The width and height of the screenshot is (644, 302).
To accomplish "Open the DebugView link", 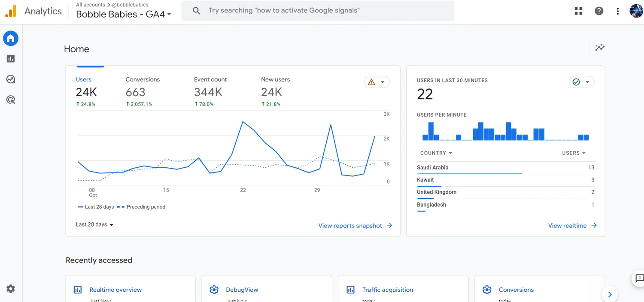I will 242,290.
